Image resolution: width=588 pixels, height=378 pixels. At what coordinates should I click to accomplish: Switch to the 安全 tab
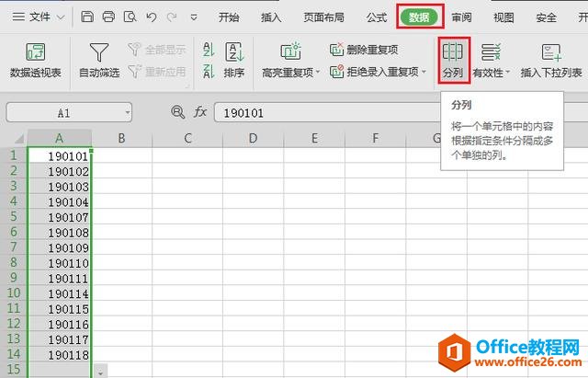546,17
